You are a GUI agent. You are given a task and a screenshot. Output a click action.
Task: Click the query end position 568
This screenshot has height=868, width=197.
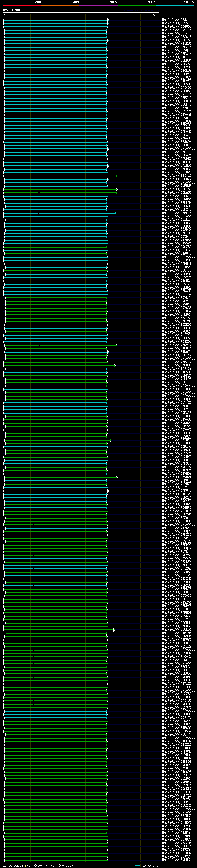pos(155,15)
